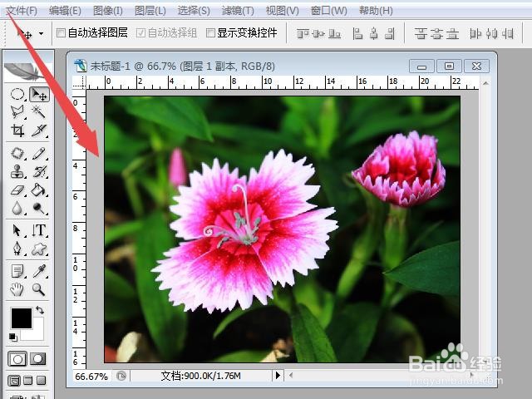The height and width of the screenshot is (399, 532).
Task: Select the Path Selection arrow tool
Action: [x=17, y=230]
